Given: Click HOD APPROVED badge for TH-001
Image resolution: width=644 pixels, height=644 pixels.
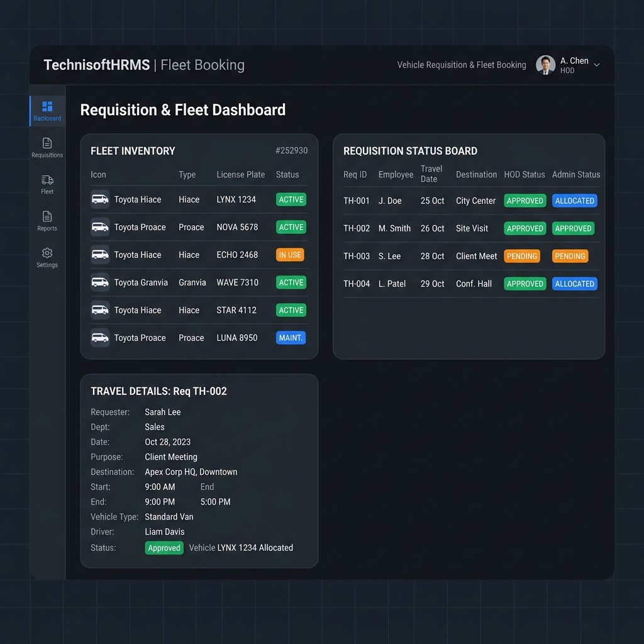Looking at the screenshot, I should tap(525, 201).
